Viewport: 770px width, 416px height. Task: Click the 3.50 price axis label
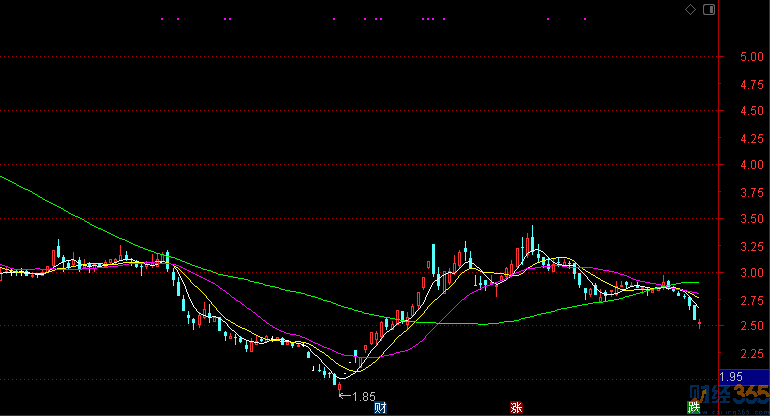(752, 219)
